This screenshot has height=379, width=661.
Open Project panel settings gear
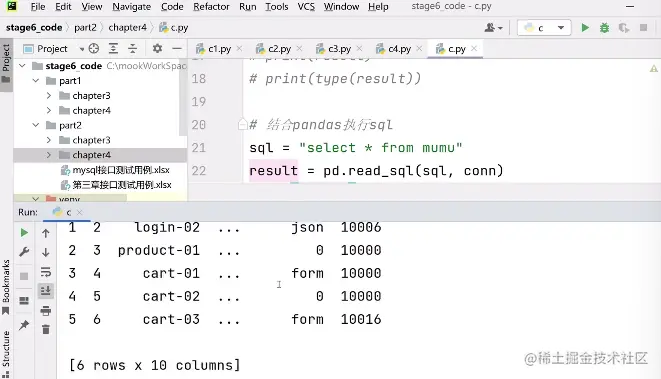click(x=157, y=48)
